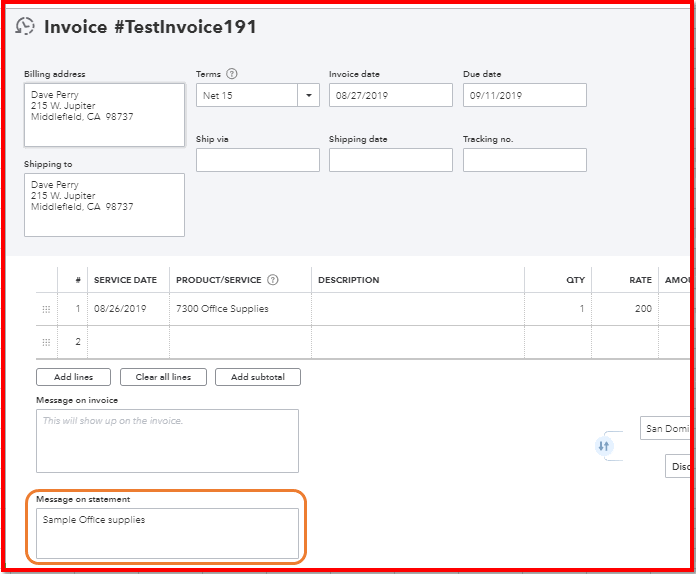Click the Message on statement text box

(x=167, y=534)
